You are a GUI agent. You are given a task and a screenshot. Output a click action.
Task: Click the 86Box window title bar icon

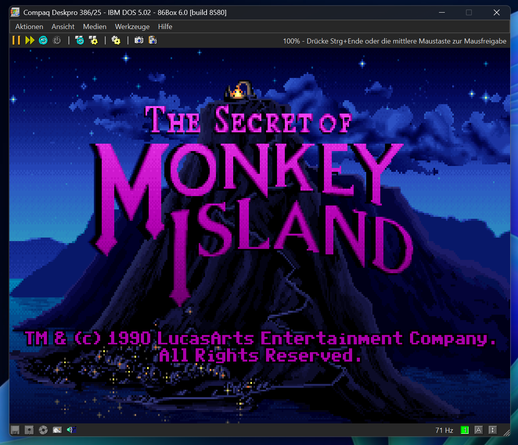click(15, 12)
